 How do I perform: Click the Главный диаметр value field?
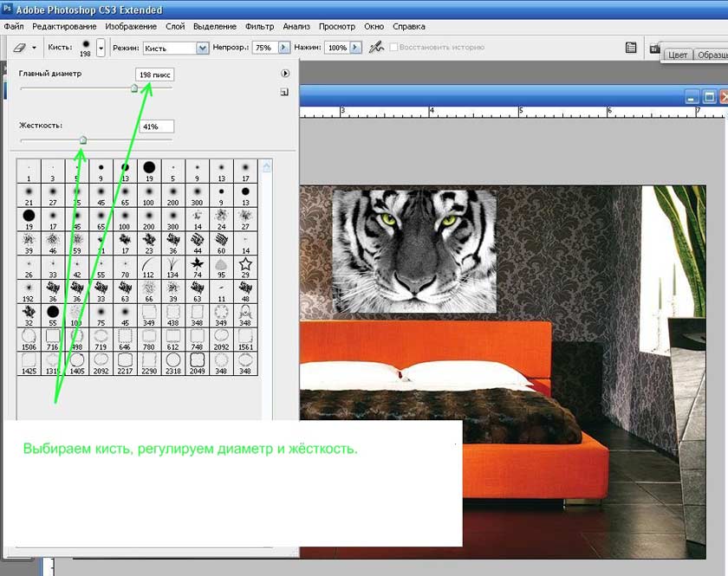(155, 75)
